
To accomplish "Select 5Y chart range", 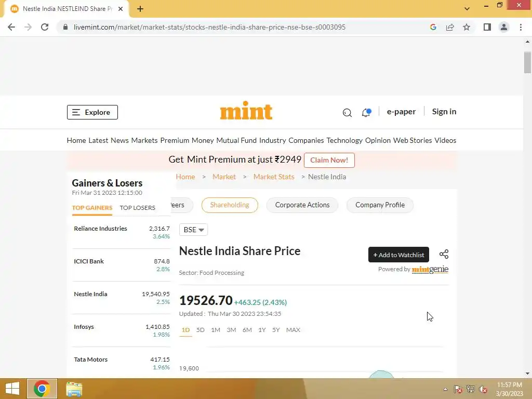I will (276, 330).
